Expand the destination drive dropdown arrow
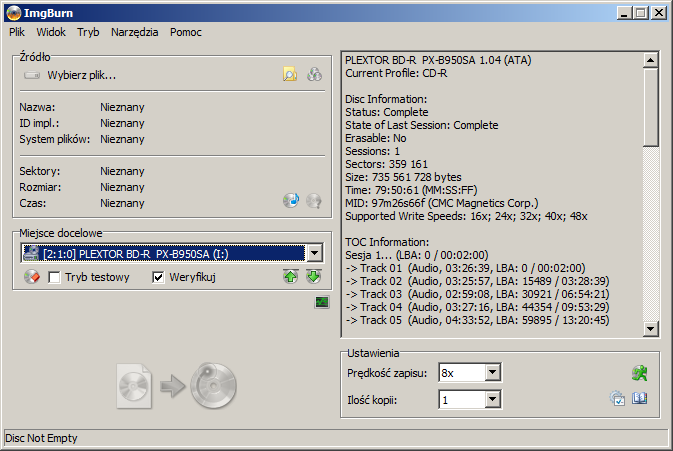The height and width of the screenshot is (451, 673). coord(315,253)
